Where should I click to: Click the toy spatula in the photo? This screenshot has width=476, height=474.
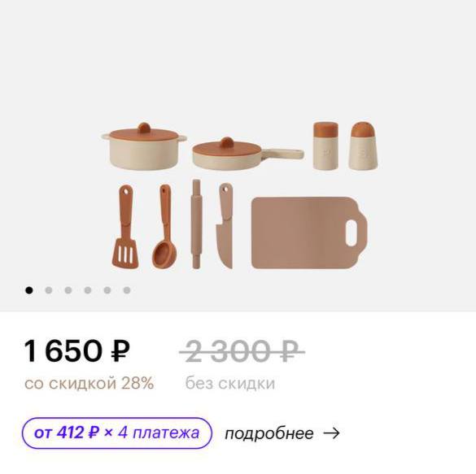pos(125,227)
